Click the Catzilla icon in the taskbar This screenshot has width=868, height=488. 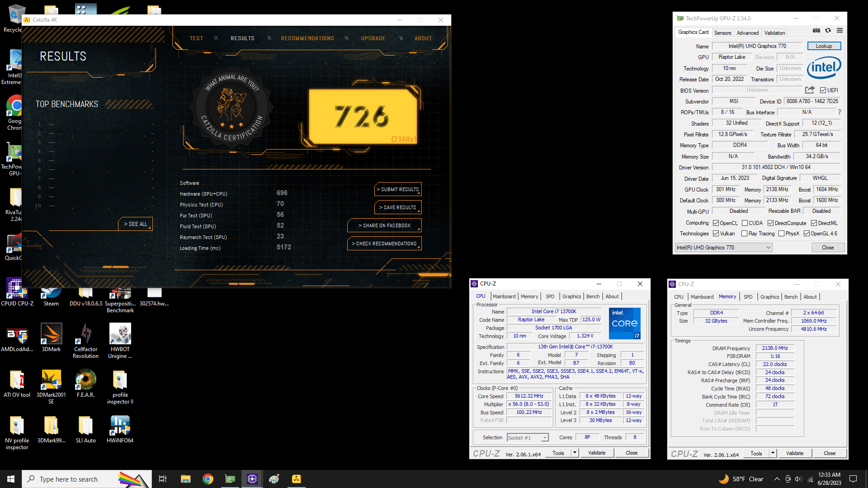pos(297,479)
